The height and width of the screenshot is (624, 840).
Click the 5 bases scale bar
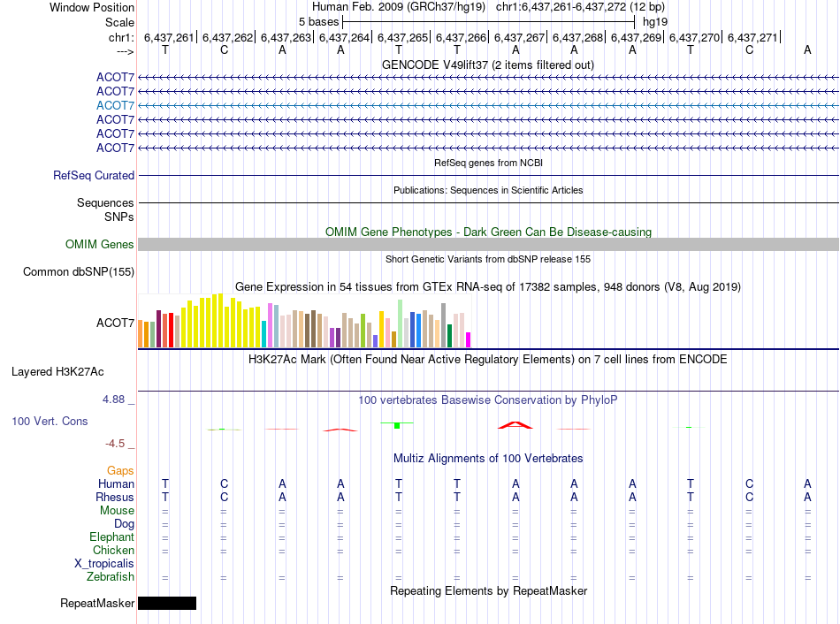coord(489,22)
